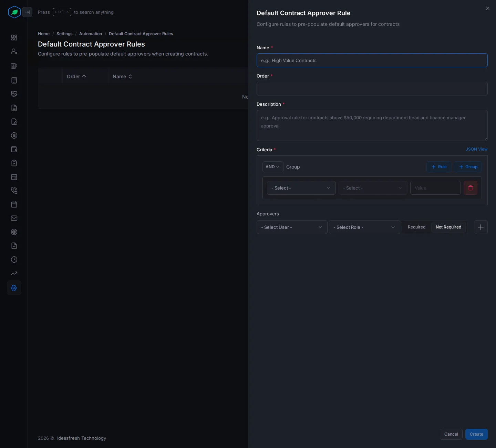Cancel the approver rule form
The width and height of the screenshot is (496, 448).
(451, 434)
